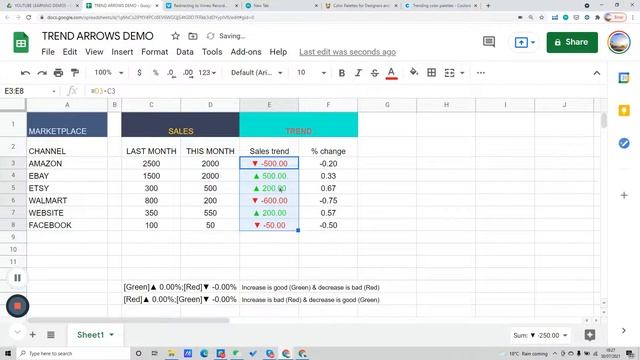This screenshot has width=640, height=360.
Task: Go to the Sheets home icon
Action: 21,42
